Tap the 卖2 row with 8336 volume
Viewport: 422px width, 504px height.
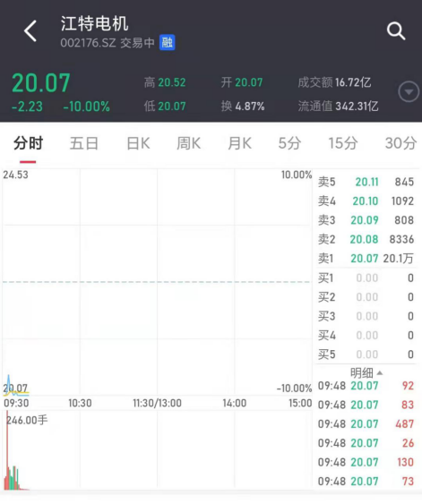tap(366, 239)
